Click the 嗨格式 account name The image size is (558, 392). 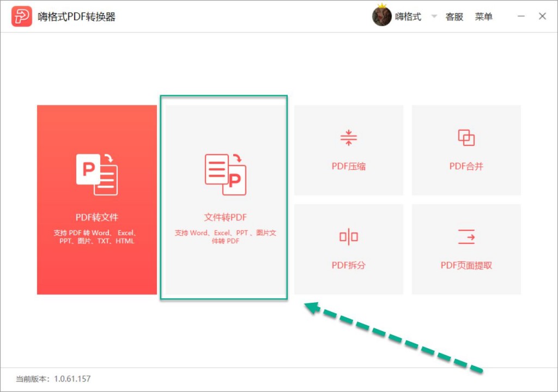click(408, 17)
